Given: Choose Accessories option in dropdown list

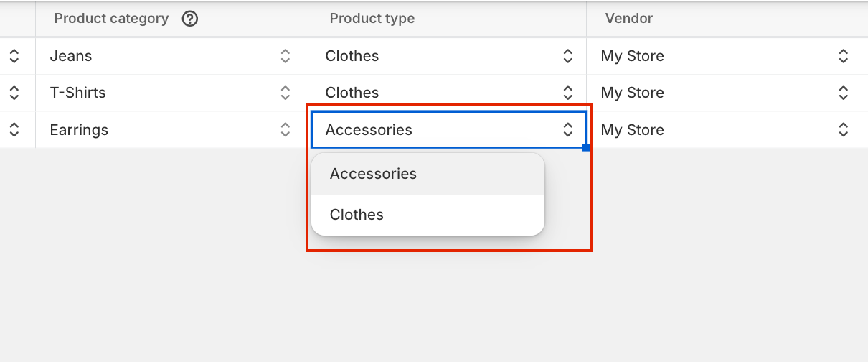Looking at the screenshot, I should pos(428,174).
